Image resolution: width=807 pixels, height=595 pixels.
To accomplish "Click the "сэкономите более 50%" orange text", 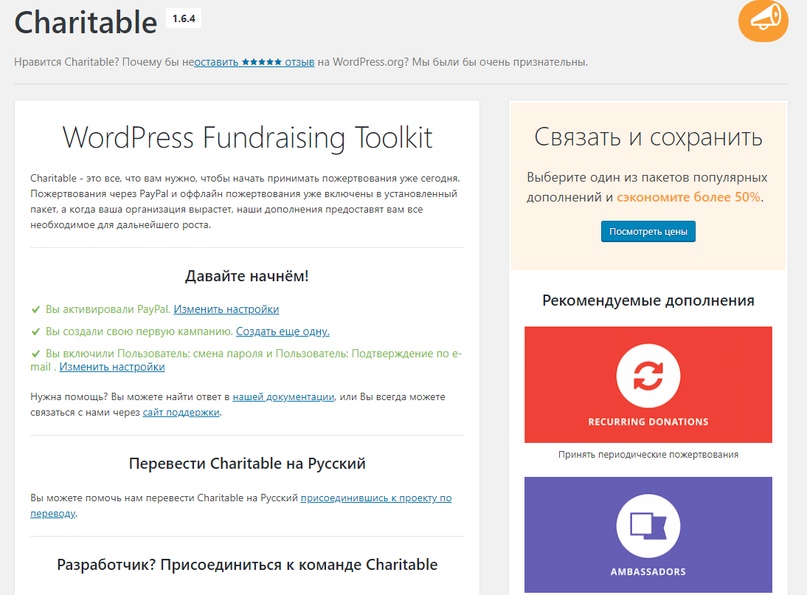I will click(689, 198).
